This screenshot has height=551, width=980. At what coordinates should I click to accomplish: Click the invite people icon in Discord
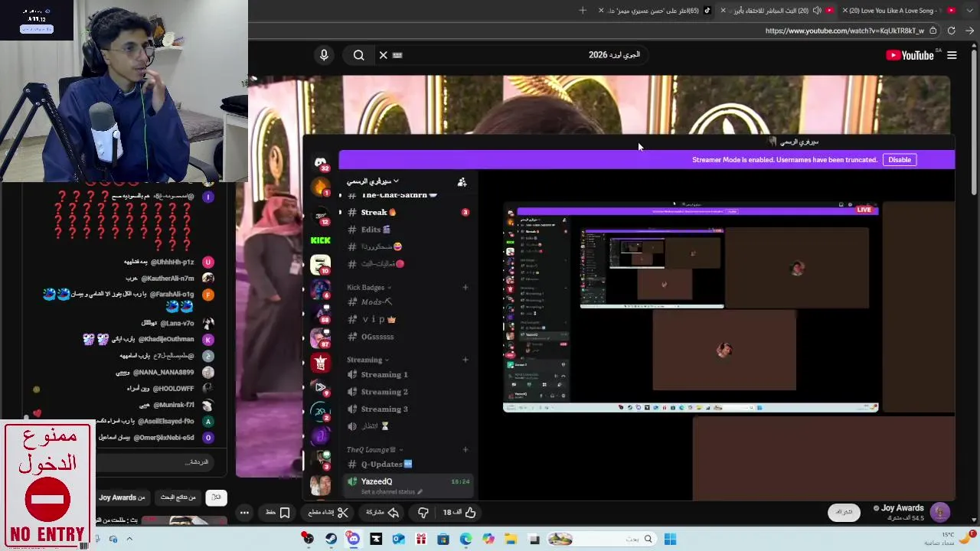462,182
